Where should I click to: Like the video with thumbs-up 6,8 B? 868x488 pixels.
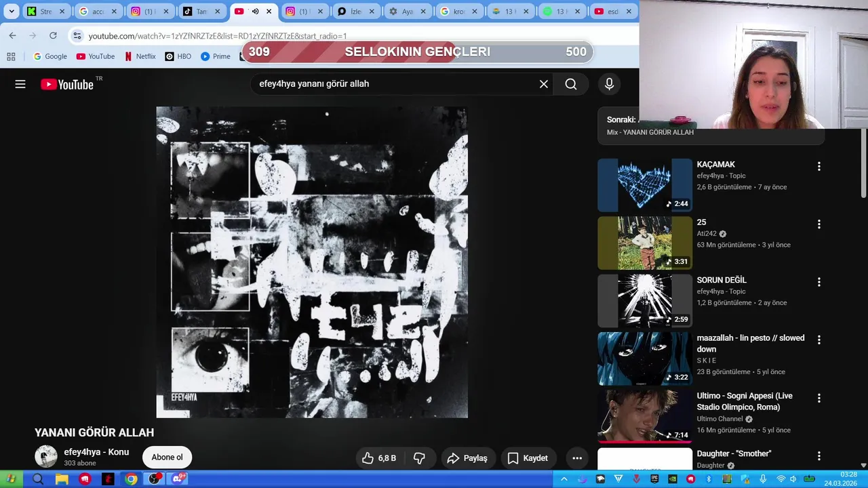(x=379, y=458)
